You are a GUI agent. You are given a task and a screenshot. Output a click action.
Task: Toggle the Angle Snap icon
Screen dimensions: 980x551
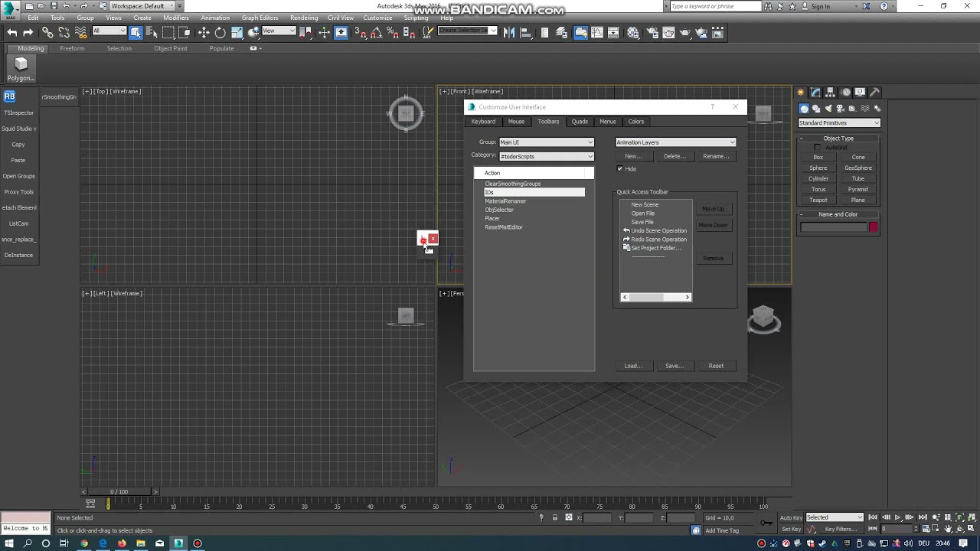pos(377,32)
